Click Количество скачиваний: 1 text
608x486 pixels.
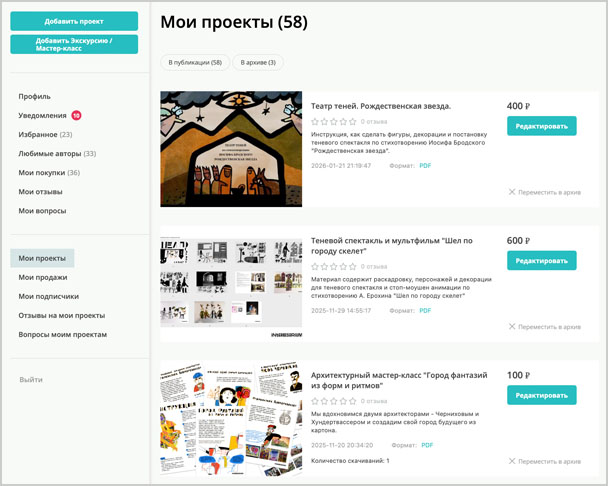tap(350, 460)
